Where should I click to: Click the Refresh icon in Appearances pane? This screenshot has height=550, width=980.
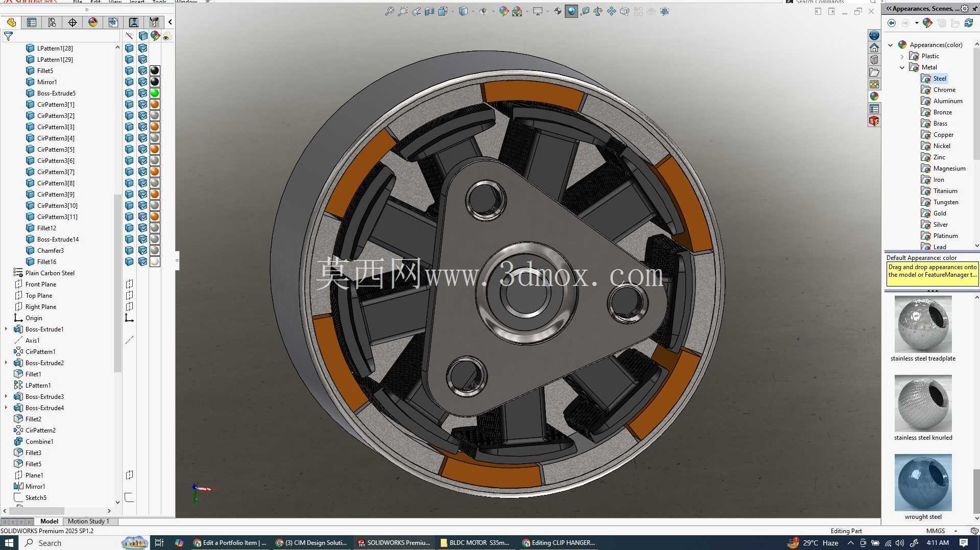coord(969,23)
